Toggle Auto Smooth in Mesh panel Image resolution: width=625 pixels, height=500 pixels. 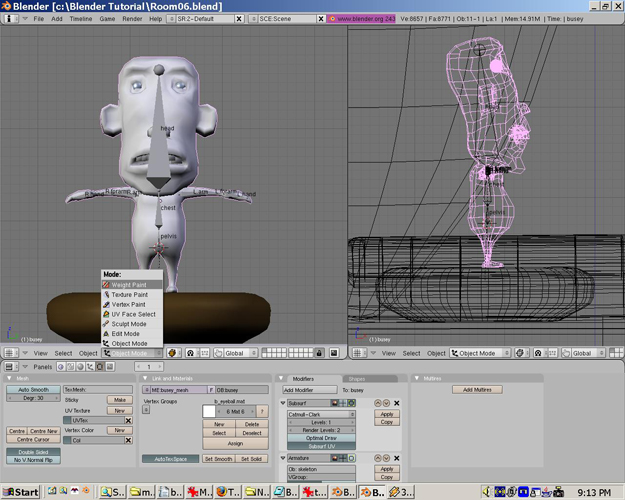pyautogui.click(x=32, y=389)
